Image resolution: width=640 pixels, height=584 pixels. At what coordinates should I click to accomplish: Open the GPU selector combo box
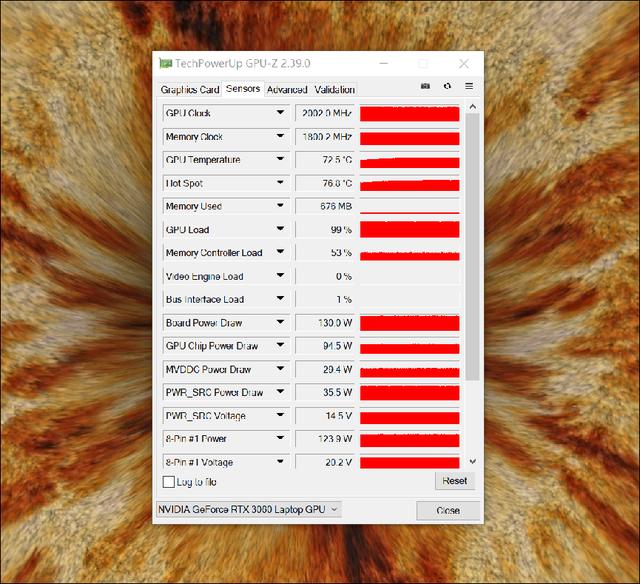coord(249,509)
